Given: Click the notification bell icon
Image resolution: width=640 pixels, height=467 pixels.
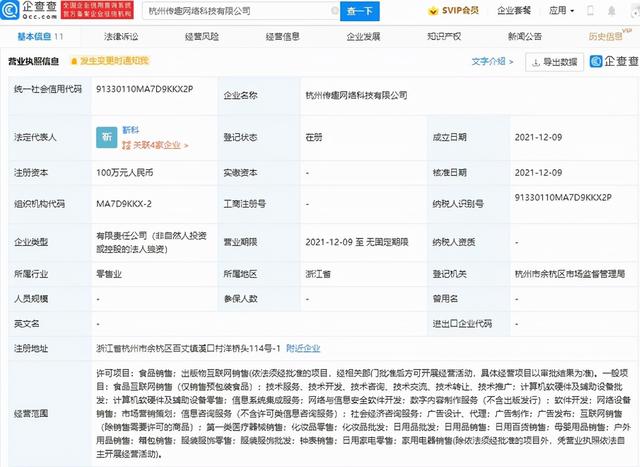Looking at the screenshot, I should click(x=611, y=11).
